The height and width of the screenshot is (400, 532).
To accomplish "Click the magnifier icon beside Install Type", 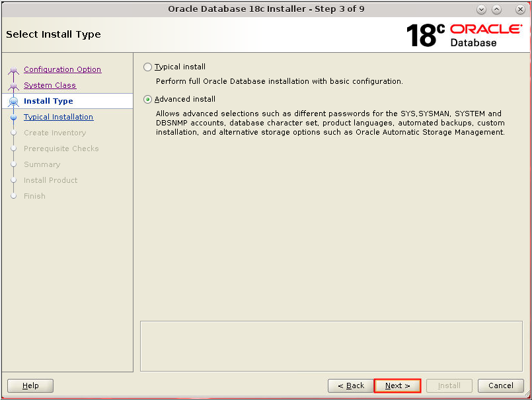I will pos(13,101).
